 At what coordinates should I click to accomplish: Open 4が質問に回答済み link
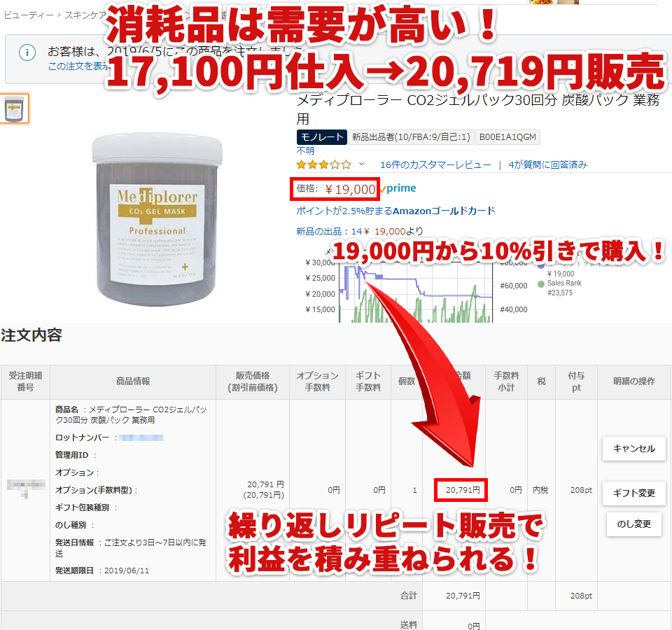[547, 164]
